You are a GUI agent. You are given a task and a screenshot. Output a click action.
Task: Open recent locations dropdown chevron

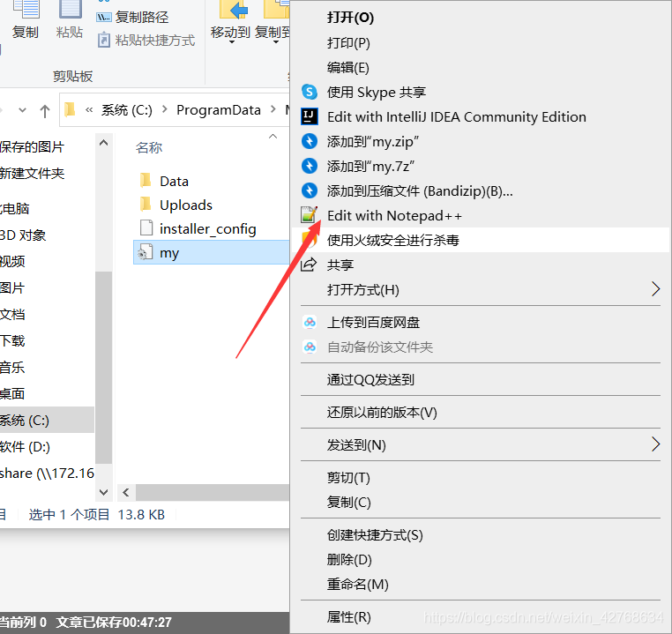[x=22, y=110]
